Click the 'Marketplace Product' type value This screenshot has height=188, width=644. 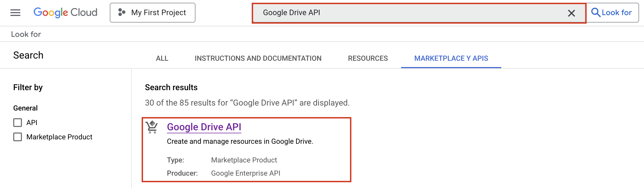[244, 160]
